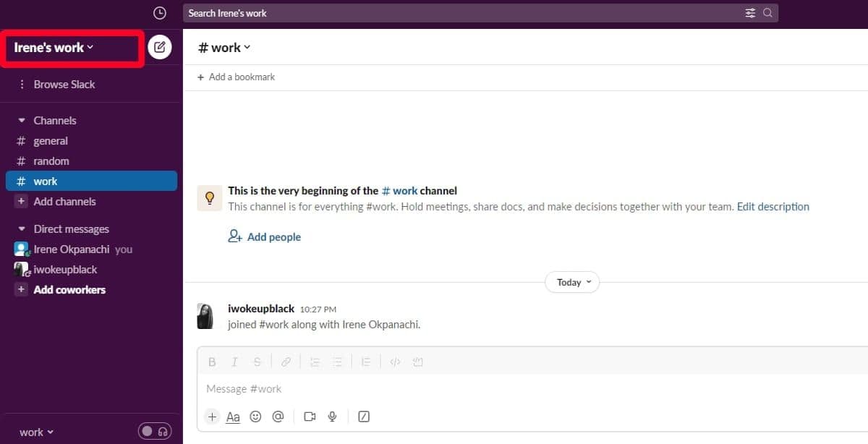868x444 pixels.
Task: Click Add people button
Action: [265, 237]
